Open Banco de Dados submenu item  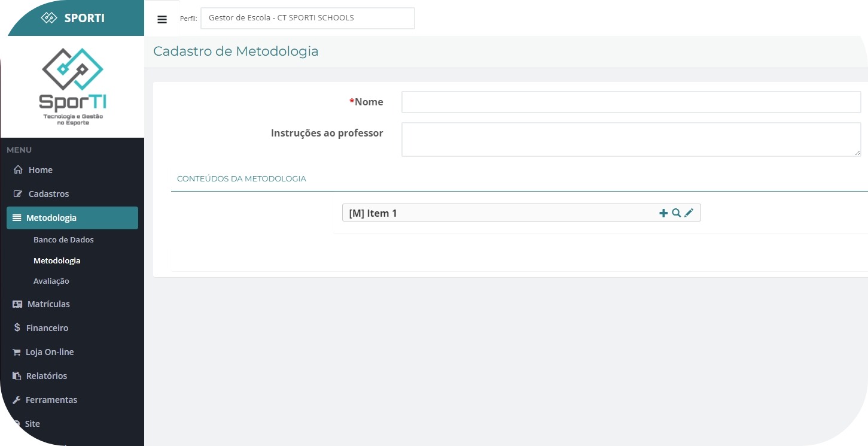point(63,239)
